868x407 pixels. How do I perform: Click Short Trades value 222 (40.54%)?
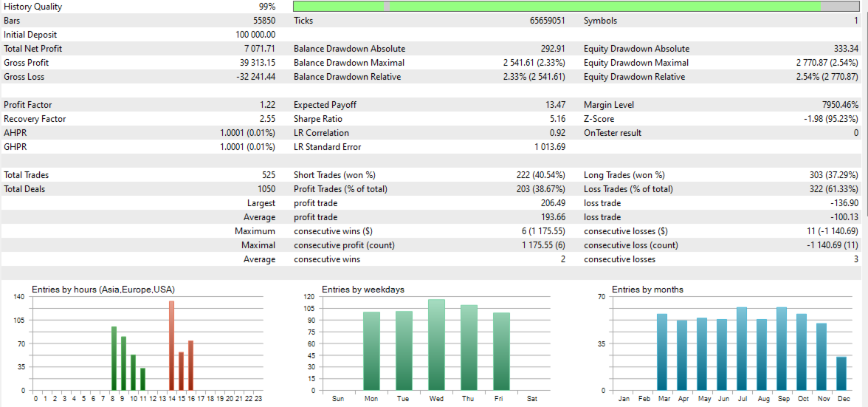pyautogui.click(x=540, y=175)
